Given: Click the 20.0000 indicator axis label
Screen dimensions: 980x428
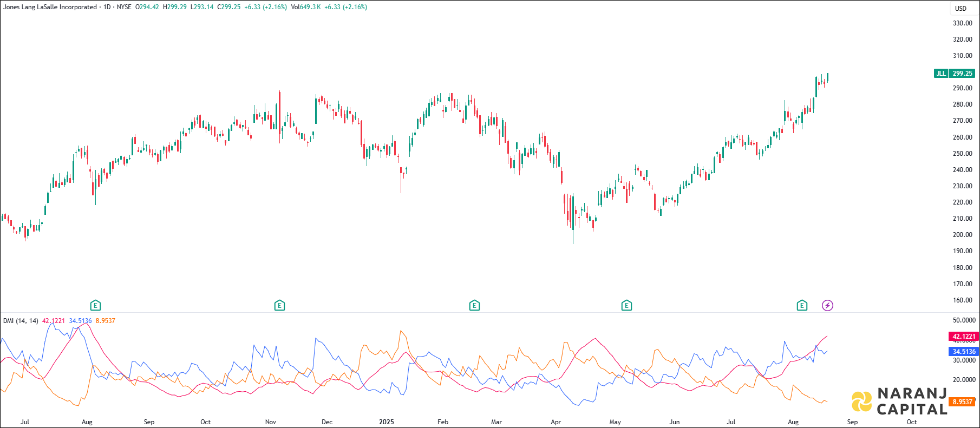Looking at the screenshot, I should (x=964, y=380).
